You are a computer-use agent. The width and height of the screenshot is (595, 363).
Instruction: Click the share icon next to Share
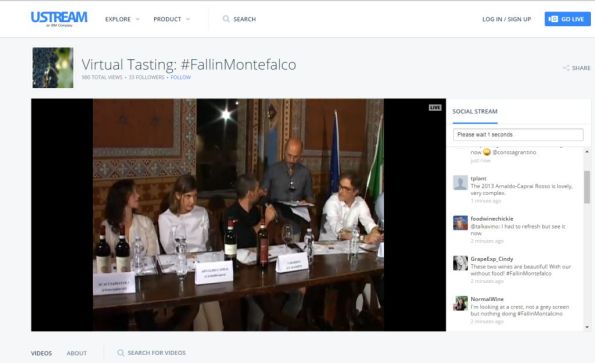[567, 68]
